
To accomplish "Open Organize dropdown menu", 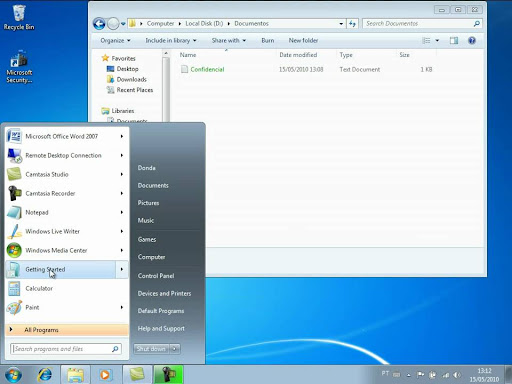I will [115, 41].
